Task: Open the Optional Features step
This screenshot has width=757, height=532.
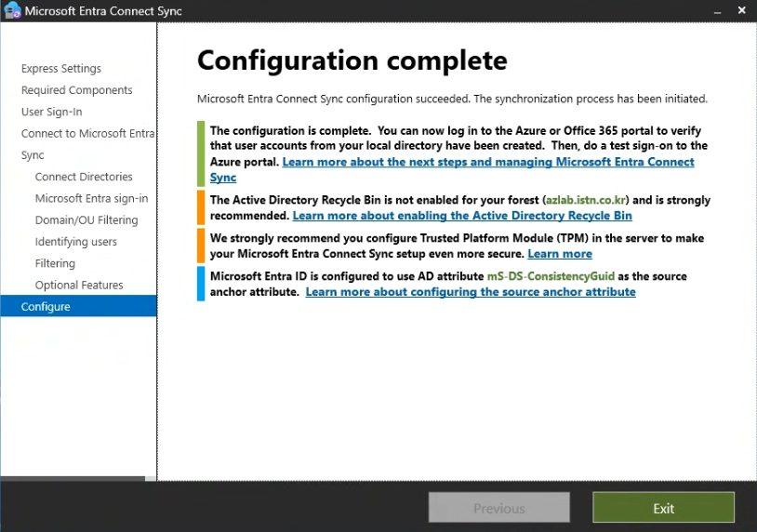Action: tap(79, 286)
